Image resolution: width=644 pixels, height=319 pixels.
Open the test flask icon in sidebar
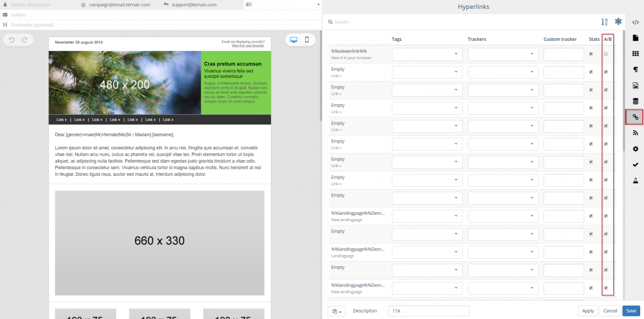[635, 180]
